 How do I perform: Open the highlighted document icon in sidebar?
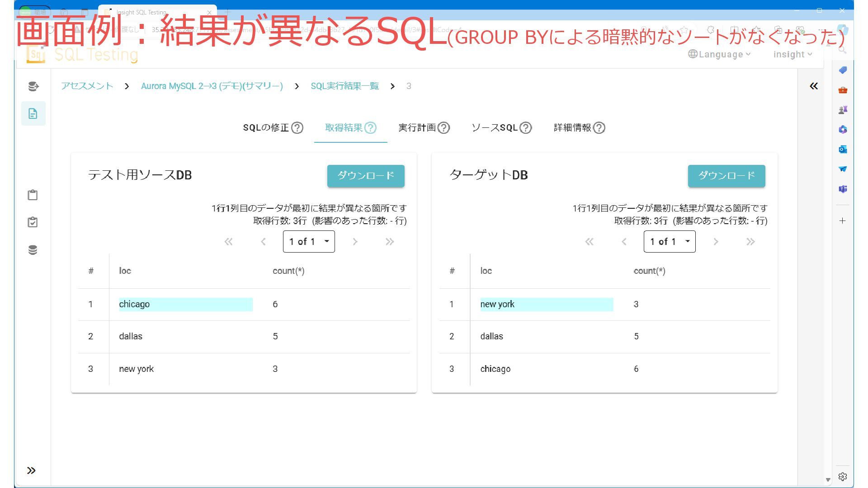point(33,113)
